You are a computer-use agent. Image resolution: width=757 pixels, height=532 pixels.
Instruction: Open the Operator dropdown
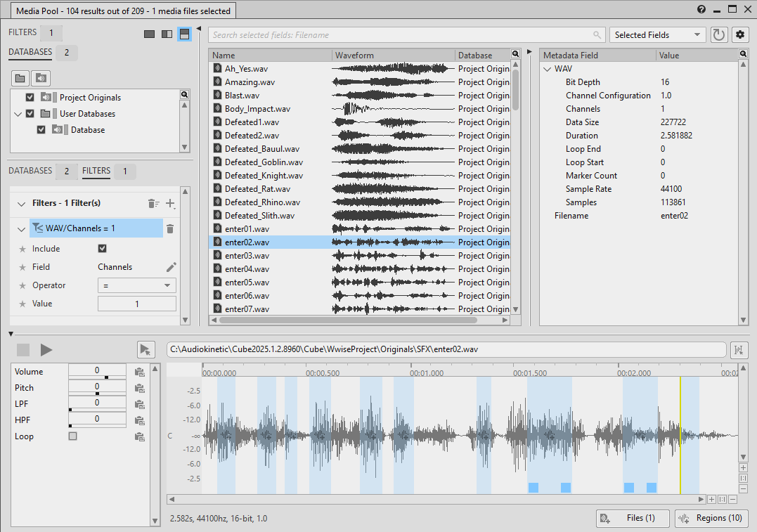coord(136,285)
